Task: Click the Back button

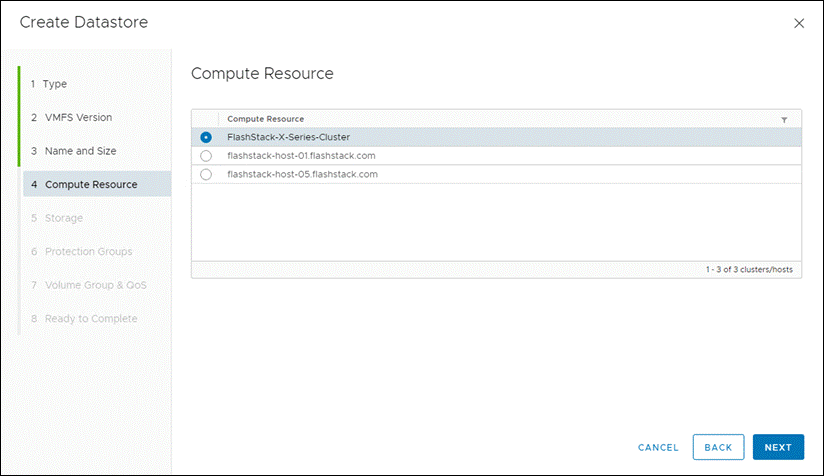Action: tap(718, 447)
